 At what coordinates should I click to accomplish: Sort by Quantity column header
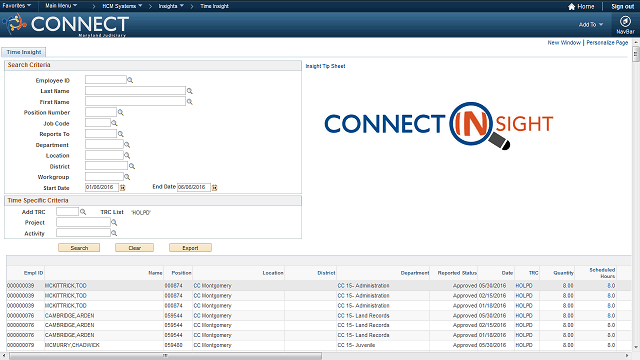point(564,273)
